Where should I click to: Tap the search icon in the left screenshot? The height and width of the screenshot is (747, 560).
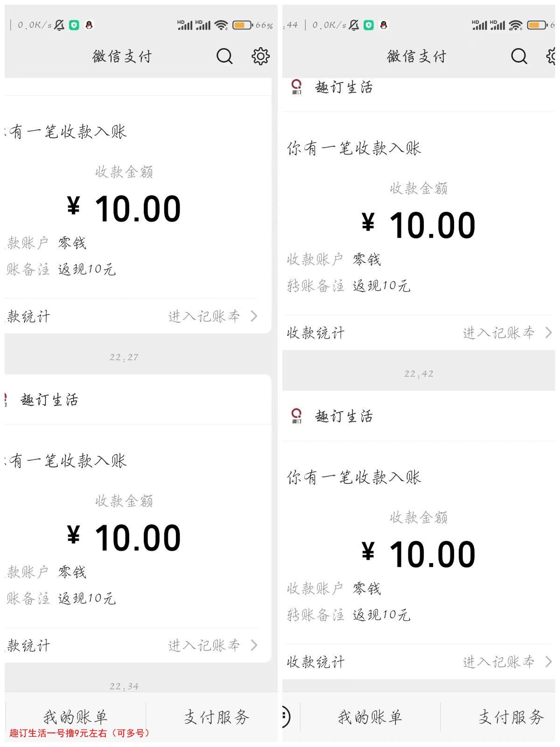pos(224,56)
